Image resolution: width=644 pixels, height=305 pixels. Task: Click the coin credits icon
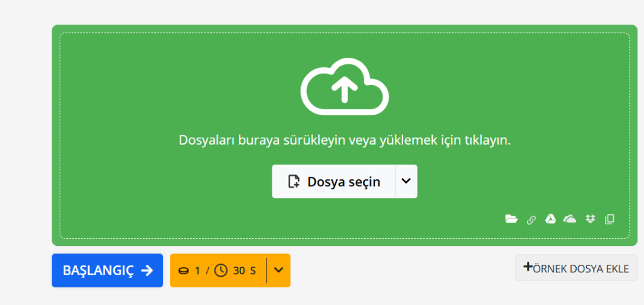pos(184,271)
